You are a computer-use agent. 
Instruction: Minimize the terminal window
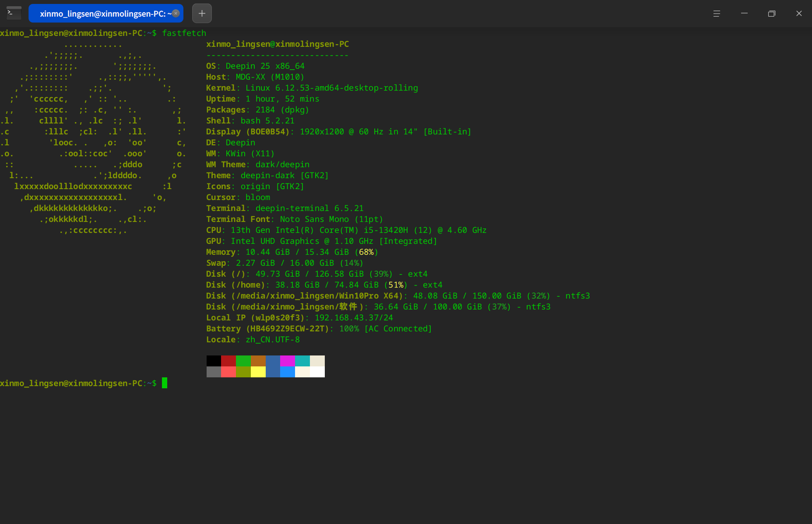pyautogui.click(x=744, y=14)
